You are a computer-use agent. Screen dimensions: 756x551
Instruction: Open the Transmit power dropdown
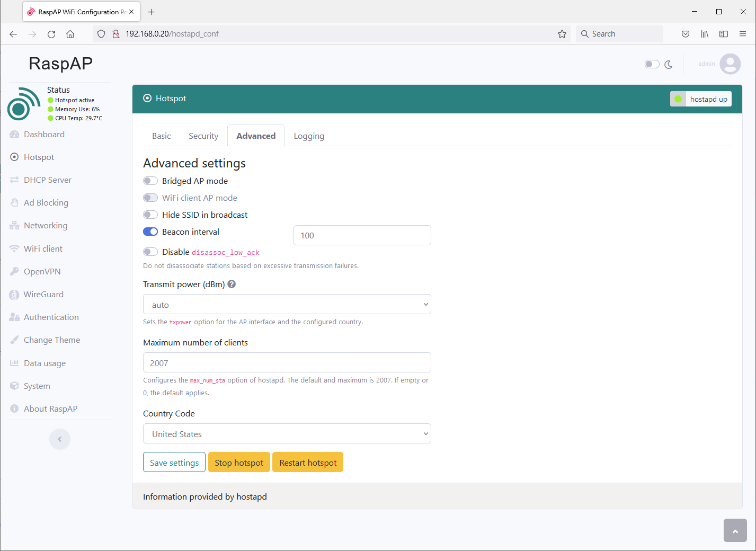pos(287,304)
